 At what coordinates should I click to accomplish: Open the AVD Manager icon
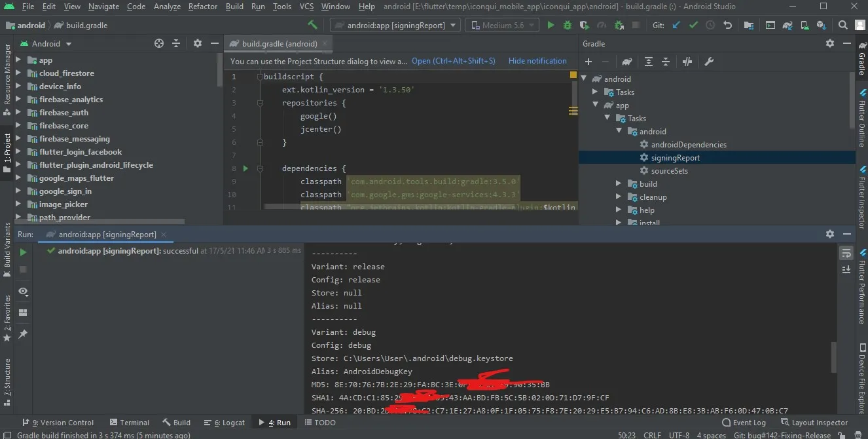tap(805, 25)
